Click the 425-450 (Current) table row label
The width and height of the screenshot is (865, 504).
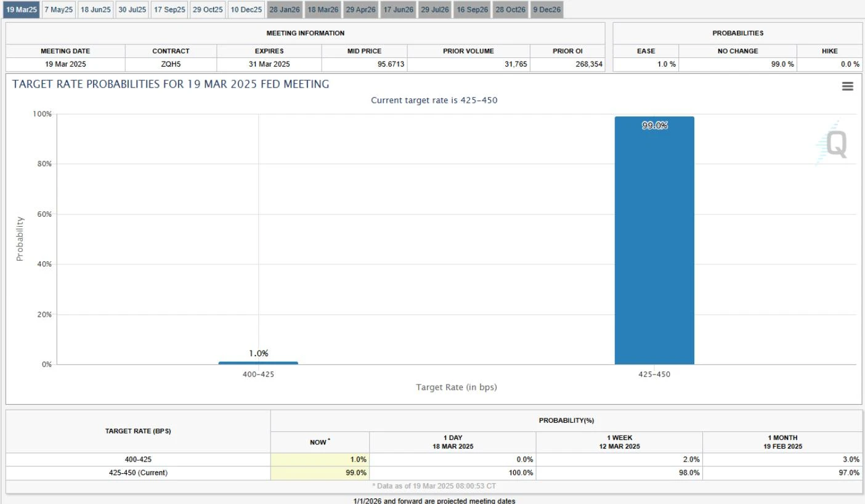click(x=138, y=473)
